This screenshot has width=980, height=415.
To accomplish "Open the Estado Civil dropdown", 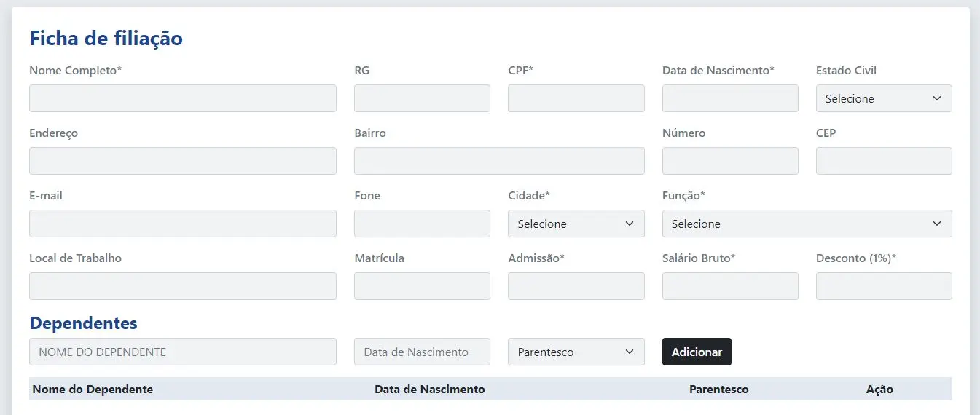I will pos(883,98).
